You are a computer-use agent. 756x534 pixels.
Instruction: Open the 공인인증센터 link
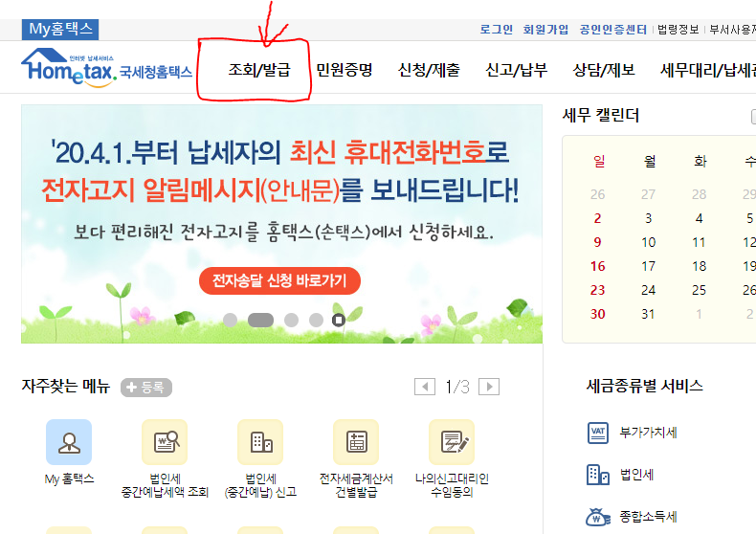coord(612,30)
